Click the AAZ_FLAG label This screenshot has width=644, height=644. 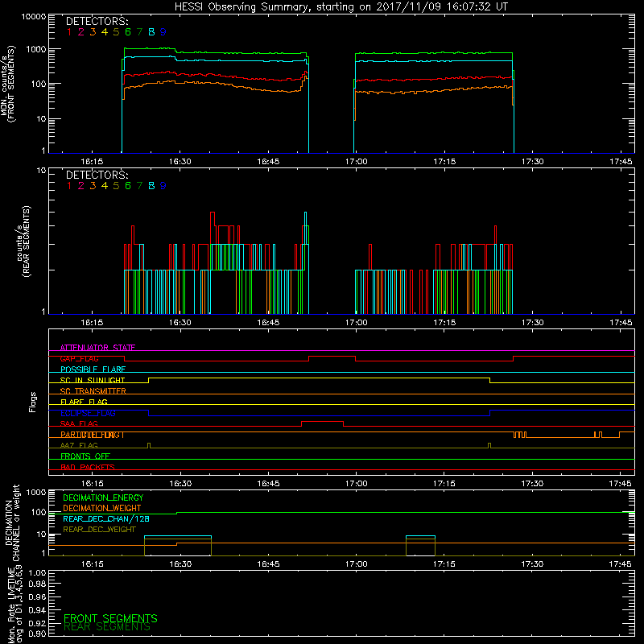coord(79,445)
